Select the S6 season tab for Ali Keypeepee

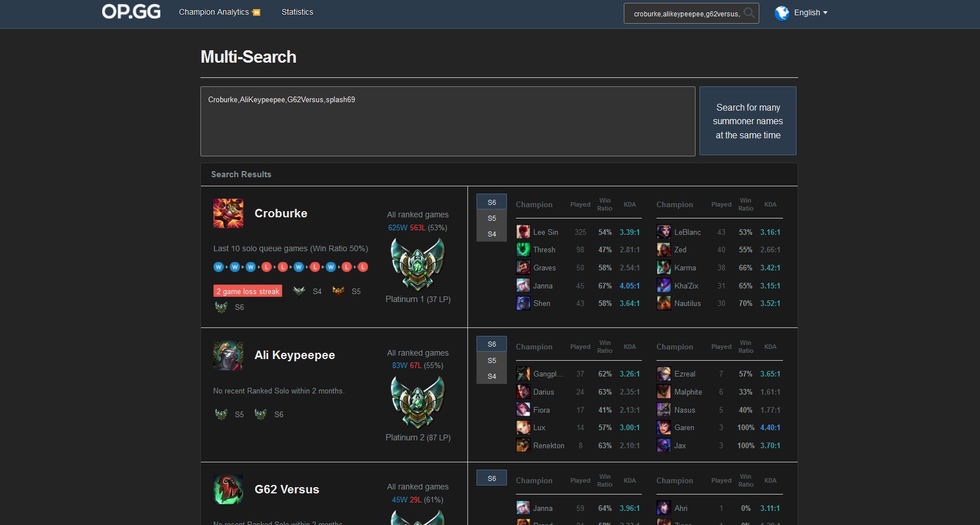492,344
